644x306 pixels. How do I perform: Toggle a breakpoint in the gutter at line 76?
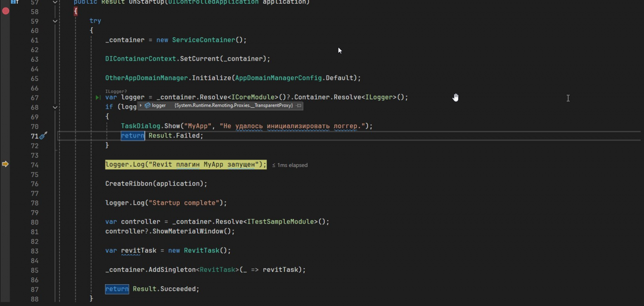(5, 184)
